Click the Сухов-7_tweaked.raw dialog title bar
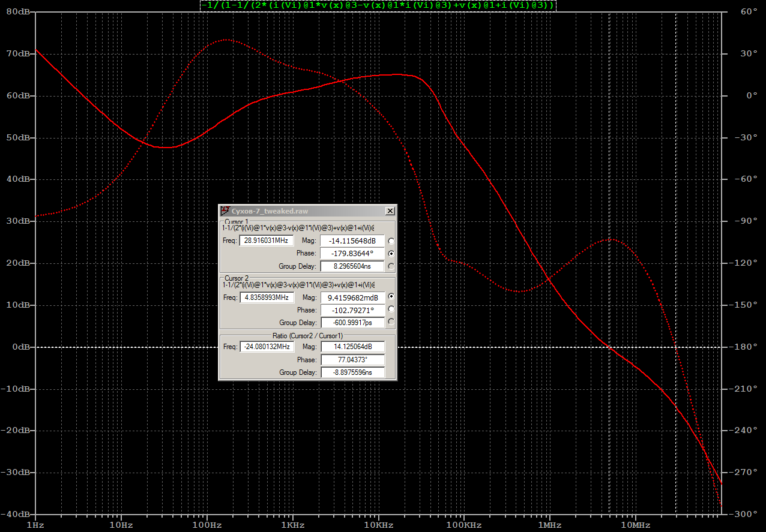Screen dimensions: 766x532 (x=307, y=211)
